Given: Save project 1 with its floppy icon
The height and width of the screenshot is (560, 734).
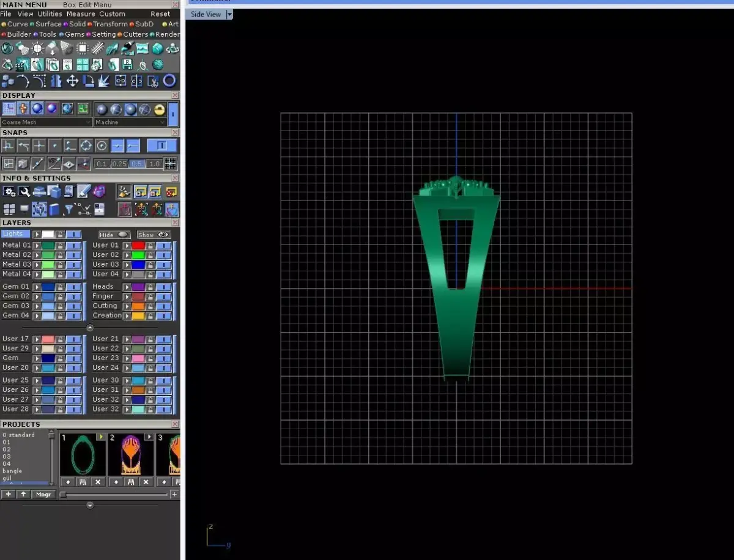Looking at the screenshot, I should click(x=83, y=482).
